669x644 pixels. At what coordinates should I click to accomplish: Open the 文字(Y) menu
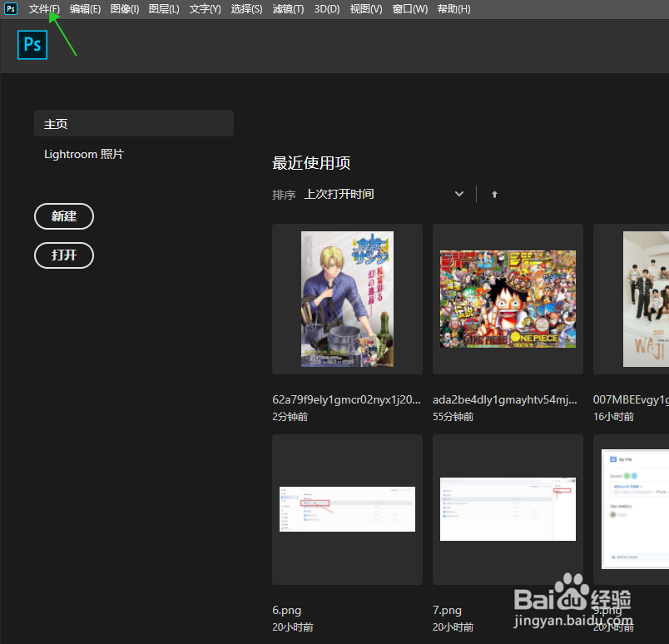point(206,9)
